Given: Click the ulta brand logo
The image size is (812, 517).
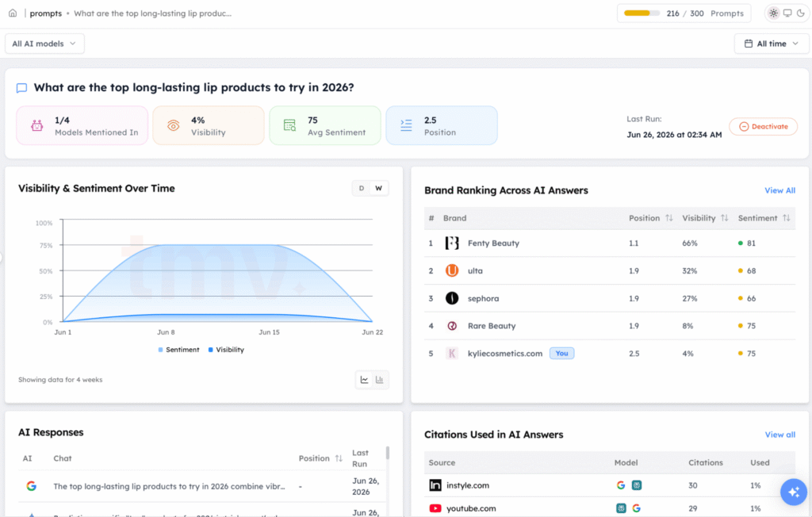Looking at the screenshot, I should point(452,270).
